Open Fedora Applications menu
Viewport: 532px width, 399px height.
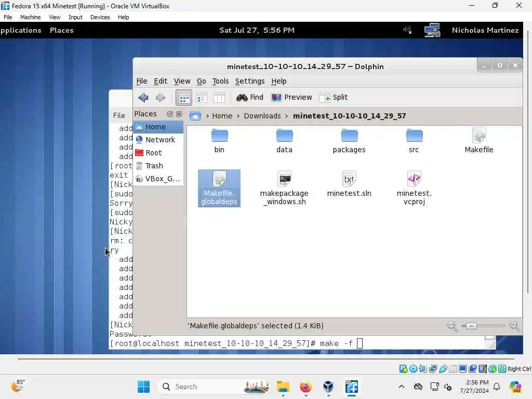tap(20, 30)
